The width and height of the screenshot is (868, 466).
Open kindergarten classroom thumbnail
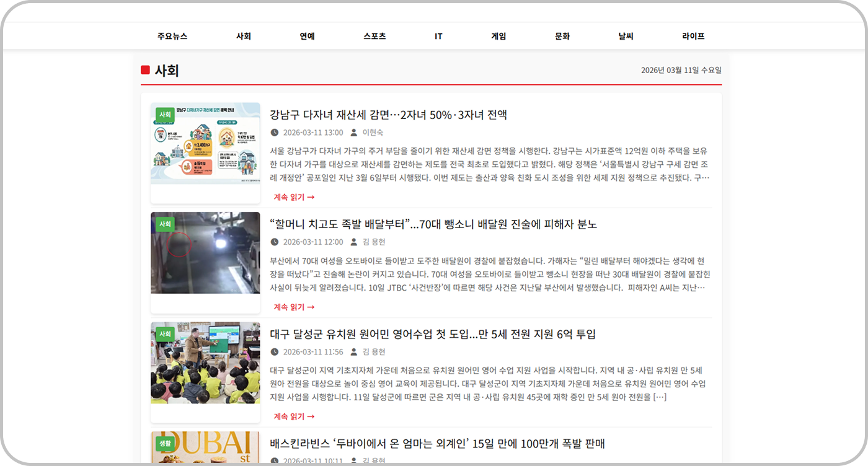205,363
